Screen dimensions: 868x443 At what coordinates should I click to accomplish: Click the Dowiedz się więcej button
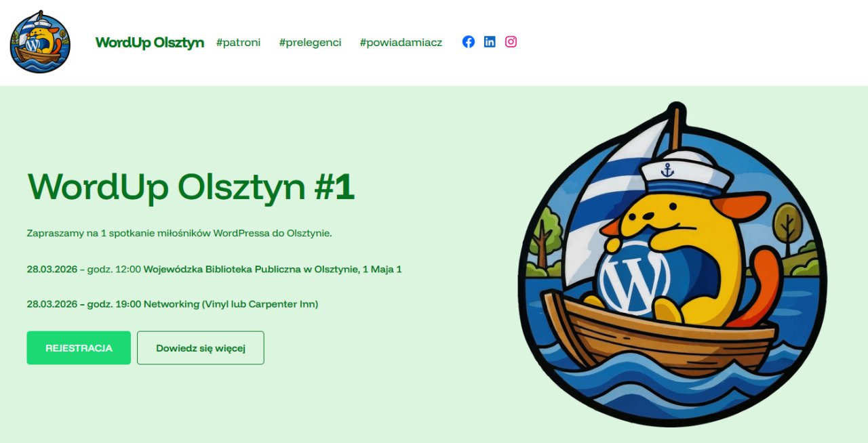click(200, 348)
